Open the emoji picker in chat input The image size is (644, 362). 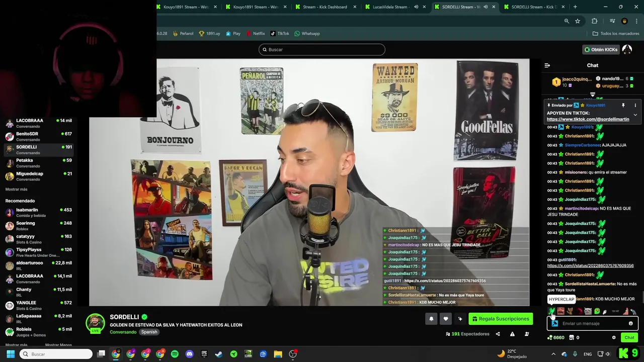coord(631,323)
